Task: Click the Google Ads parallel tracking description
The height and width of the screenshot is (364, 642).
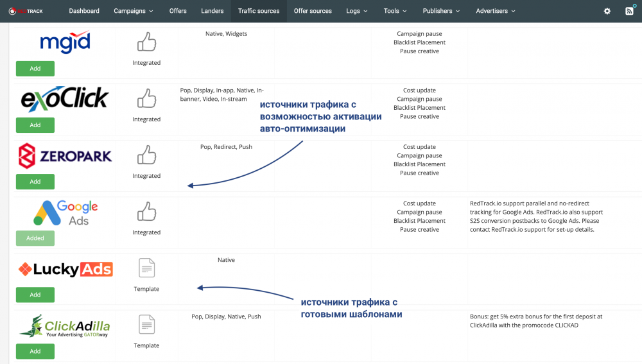Action: tap(536, 216)
